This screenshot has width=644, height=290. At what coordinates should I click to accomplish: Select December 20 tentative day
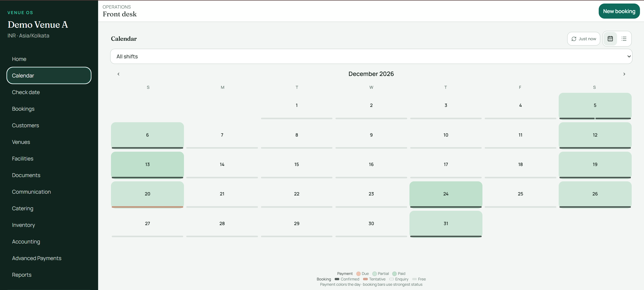point(147,194)
